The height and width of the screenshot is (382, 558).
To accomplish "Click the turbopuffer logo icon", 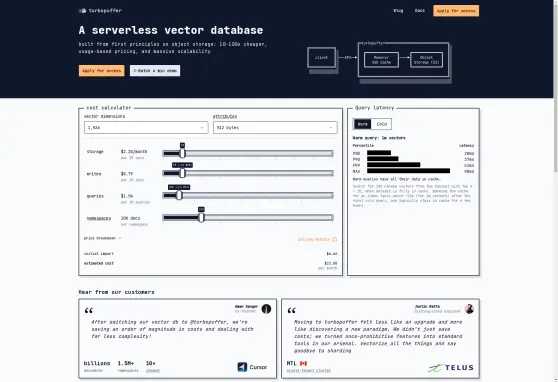I will click(x=83, y=11).
